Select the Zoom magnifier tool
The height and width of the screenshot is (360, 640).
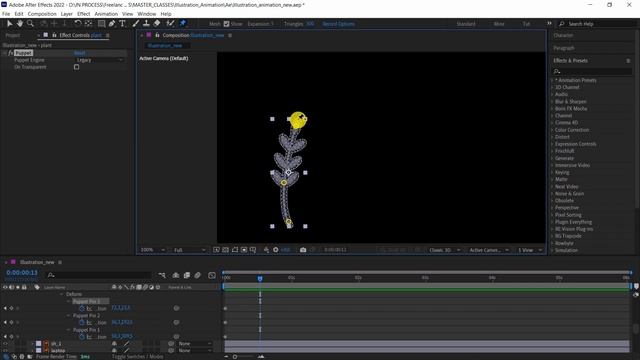pyautogui.click(x=30, y=24)
